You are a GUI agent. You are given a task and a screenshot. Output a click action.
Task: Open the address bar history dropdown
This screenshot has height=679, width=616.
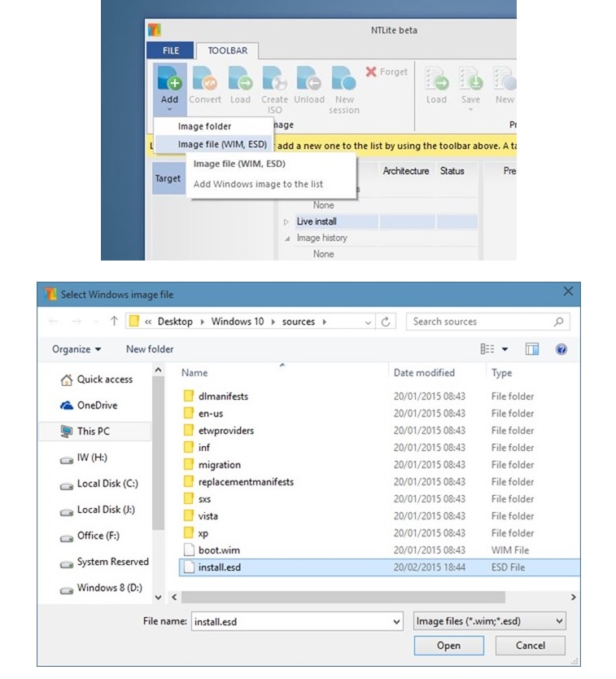(x=368, y=322)
